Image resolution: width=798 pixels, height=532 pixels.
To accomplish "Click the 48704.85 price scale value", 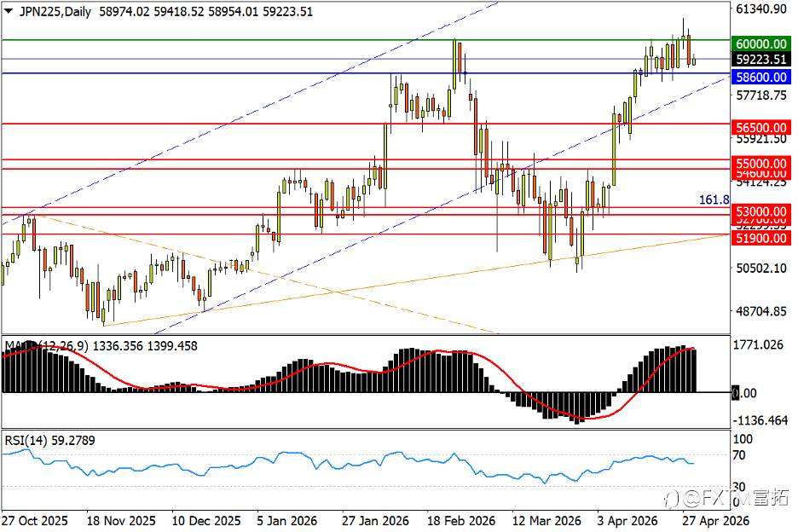I will pyautogui.click(x=761, y=311).
